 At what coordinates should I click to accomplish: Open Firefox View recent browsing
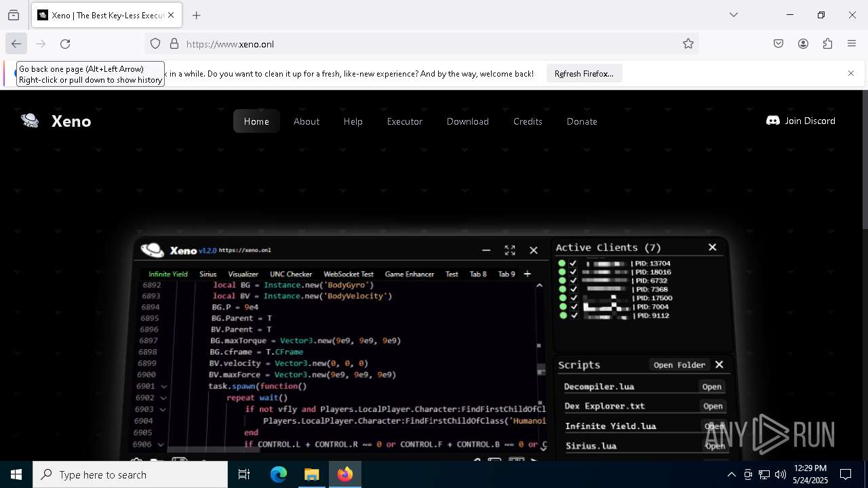click(x=14, y=15)
